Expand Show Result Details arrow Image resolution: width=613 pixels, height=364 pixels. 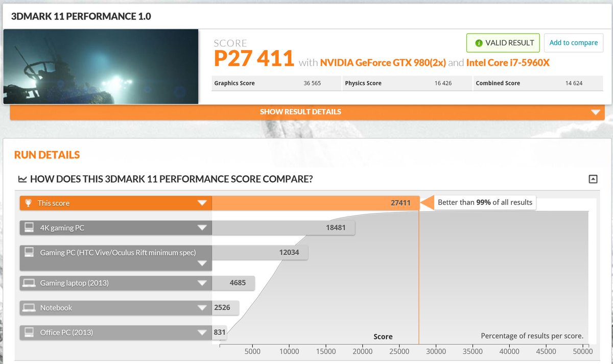(595, 112)
